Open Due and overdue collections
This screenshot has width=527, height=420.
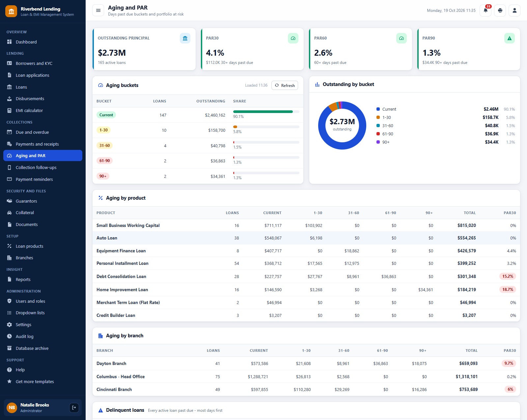(43, 132)
